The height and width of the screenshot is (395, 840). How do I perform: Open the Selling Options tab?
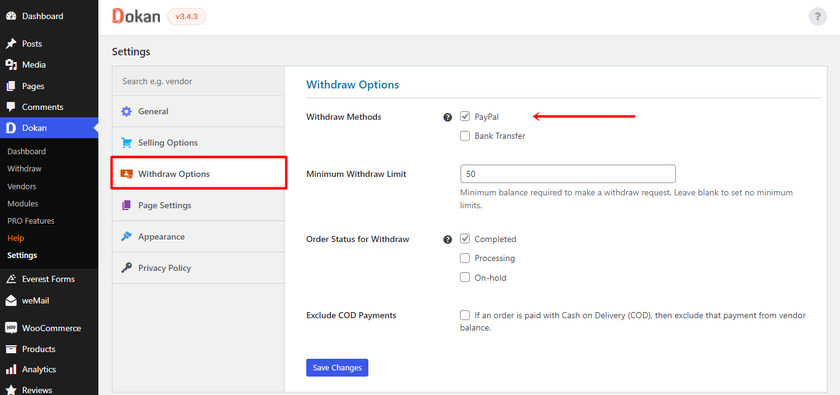[198, 143]
